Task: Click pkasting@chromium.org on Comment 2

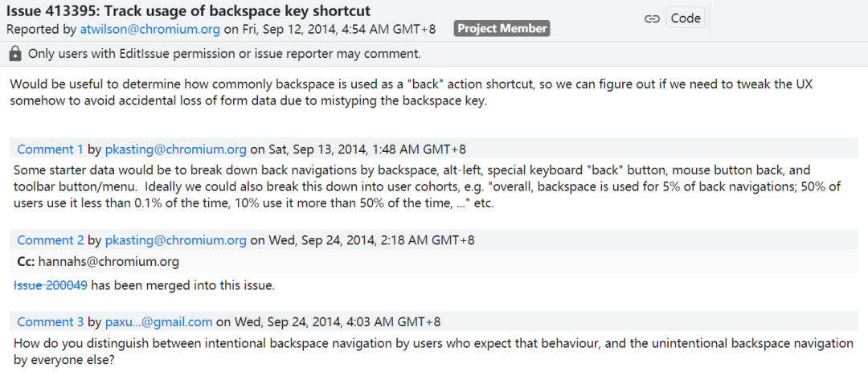Action: [176, 240]
